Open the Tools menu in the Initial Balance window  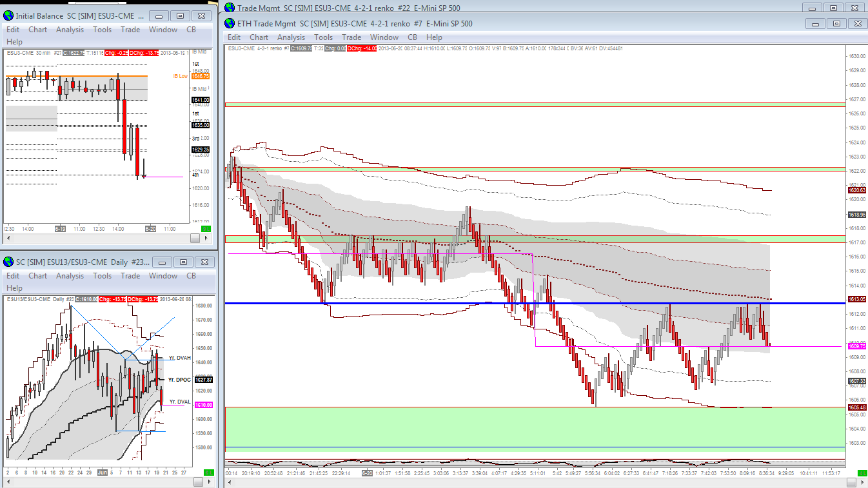(x=102, y=30)
